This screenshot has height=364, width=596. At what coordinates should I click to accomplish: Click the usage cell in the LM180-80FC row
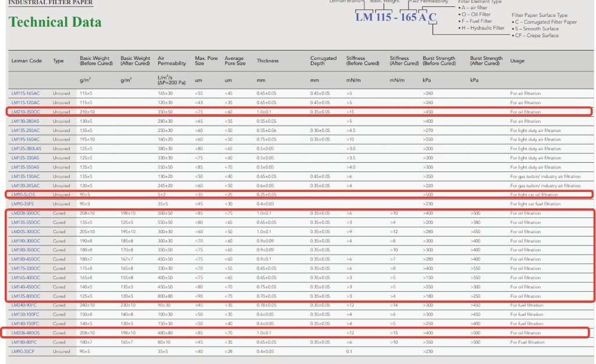(527, 342)
